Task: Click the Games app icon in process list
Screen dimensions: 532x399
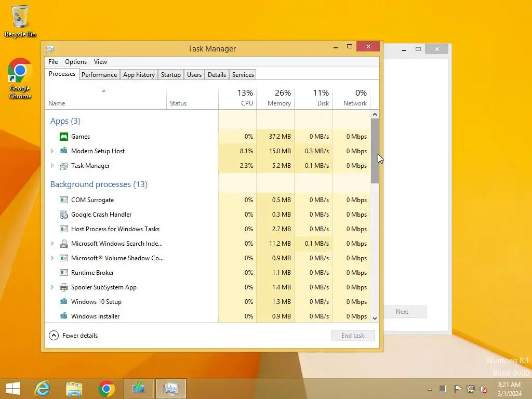Action: coord(64,137)
